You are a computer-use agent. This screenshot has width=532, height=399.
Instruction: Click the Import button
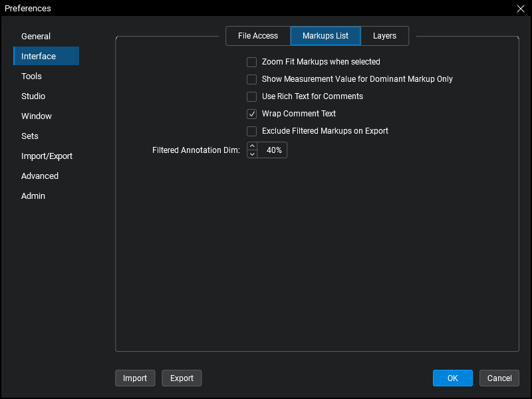(x=135, y=378)
